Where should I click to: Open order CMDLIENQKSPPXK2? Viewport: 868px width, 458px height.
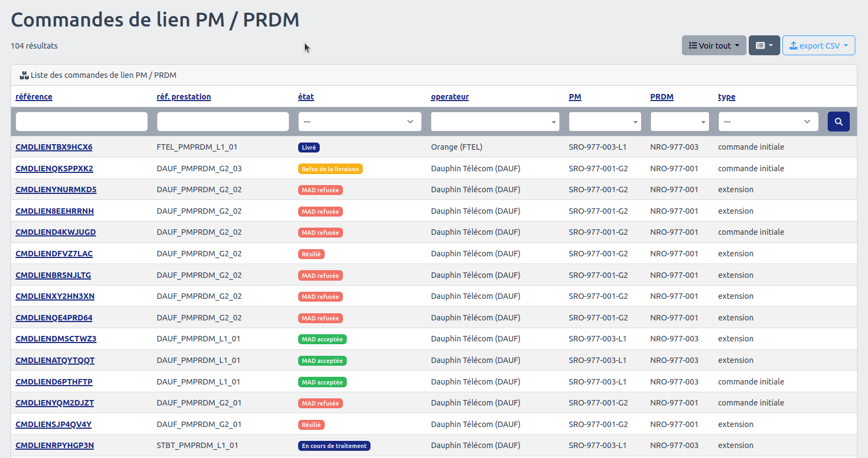click(54, 169)
